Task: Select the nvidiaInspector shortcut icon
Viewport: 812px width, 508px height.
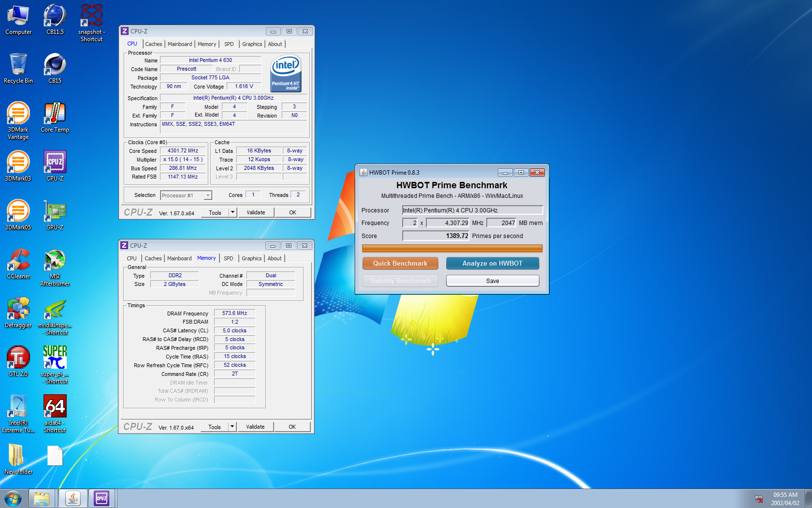Action: [x=55, y=316]
